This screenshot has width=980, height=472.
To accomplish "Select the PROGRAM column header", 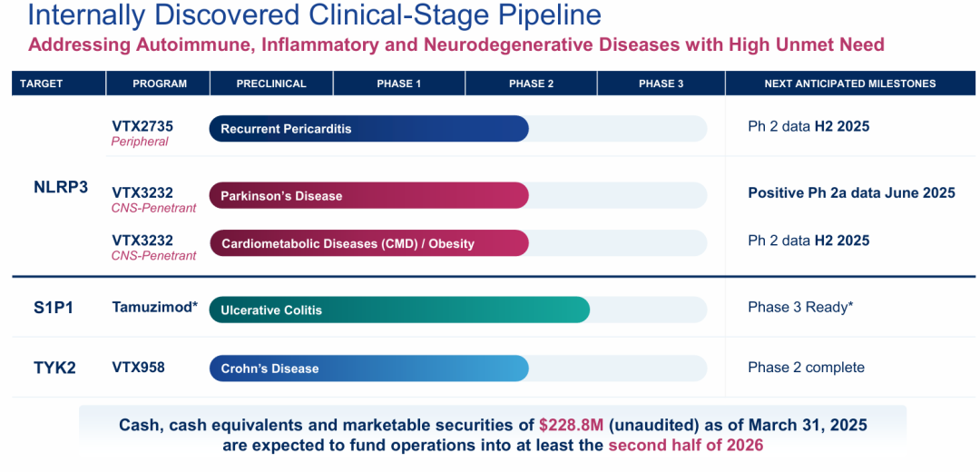I will tap(160, 84).
